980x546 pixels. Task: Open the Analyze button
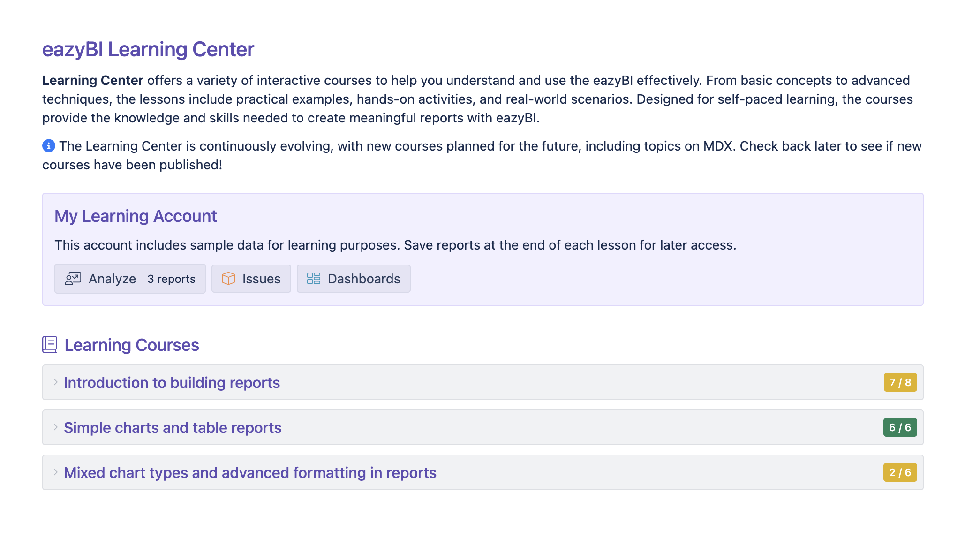pyautogui.click(x=130, y=279)
